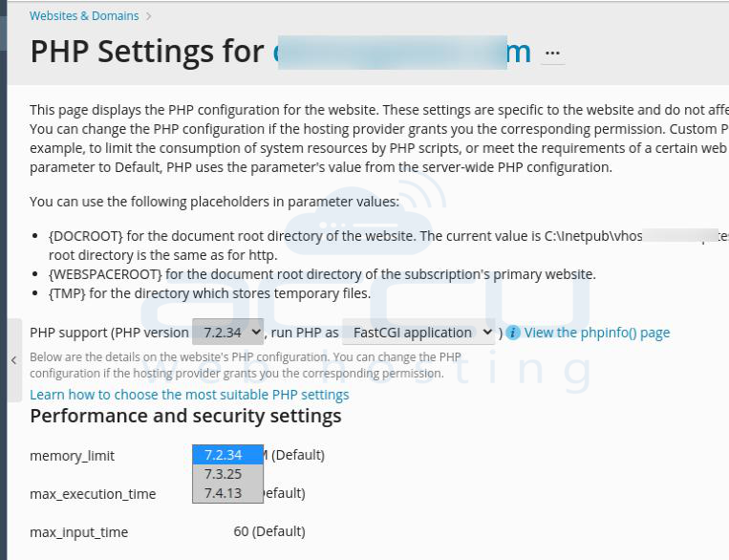Select PHP version 7.3.25 from list
This screenshot has width=729, height=560.
tap(227, 474)
